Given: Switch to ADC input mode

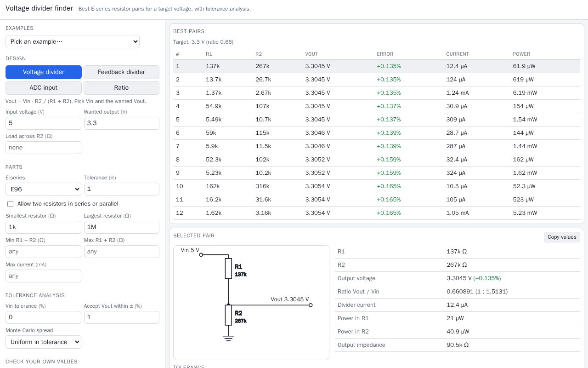Looking at the screenshot, I should [44, 88].
